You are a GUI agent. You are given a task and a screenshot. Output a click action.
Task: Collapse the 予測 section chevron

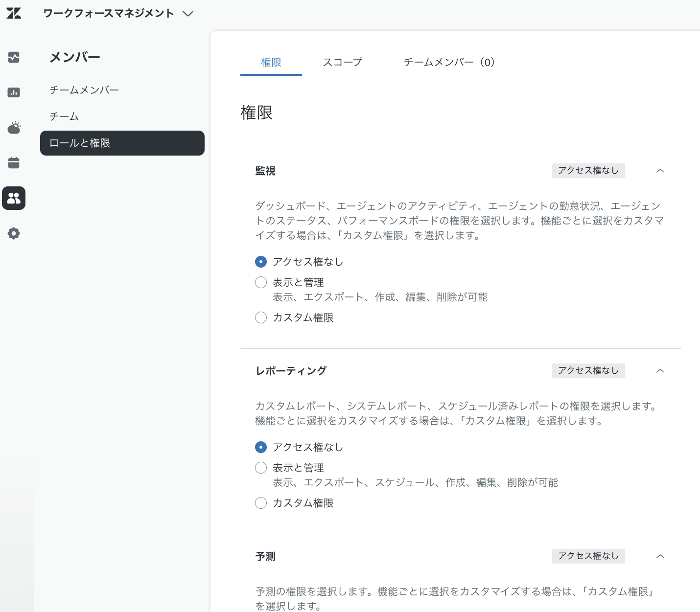click(x=660, y=556)
